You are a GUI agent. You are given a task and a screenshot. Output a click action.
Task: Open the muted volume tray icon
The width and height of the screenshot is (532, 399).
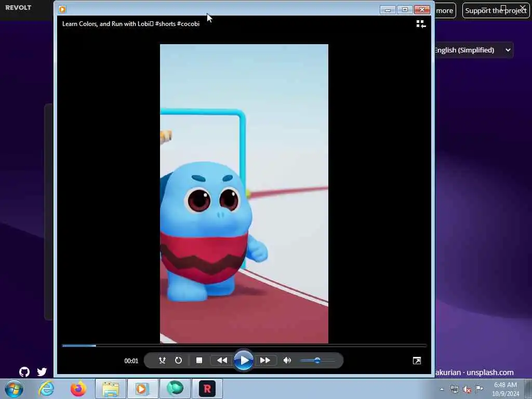tap(467, 389)
